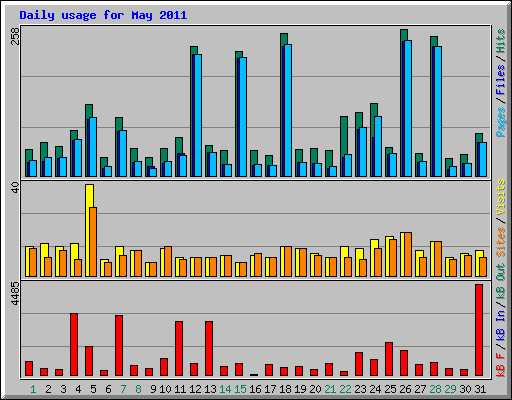Click day 31 on the x-axis
This screenshot has height=400, width=512.
[480, 389]
